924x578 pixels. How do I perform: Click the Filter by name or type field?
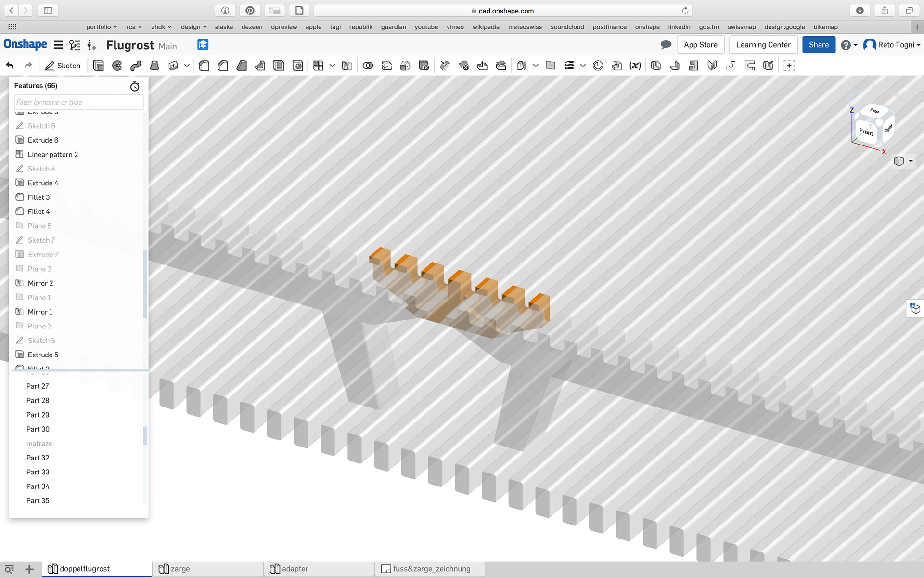[78, 102]
